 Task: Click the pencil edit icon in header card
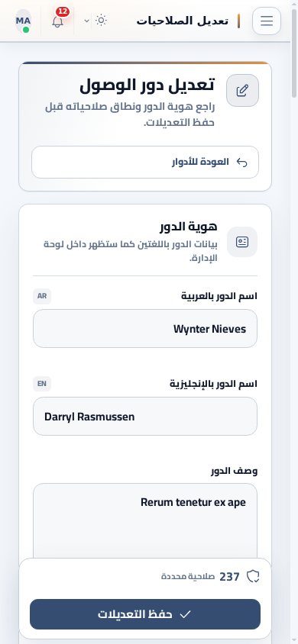pyautogui.click(x=242, y=90)
